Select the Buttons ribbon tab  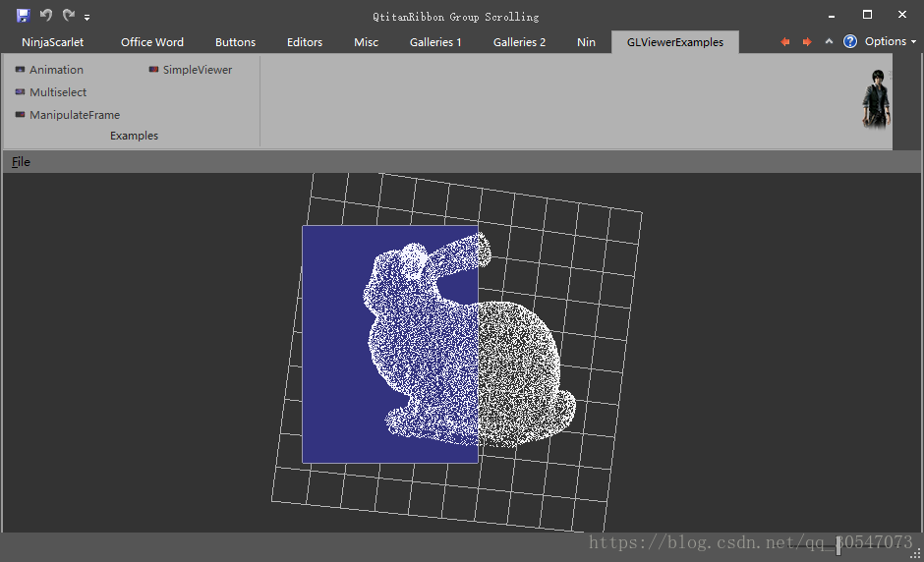click(235, 42)
